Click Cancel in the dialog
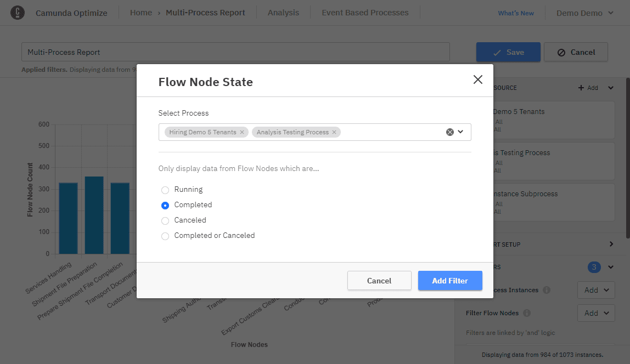This screenshot has height=364, width=630. pos(379,281)
